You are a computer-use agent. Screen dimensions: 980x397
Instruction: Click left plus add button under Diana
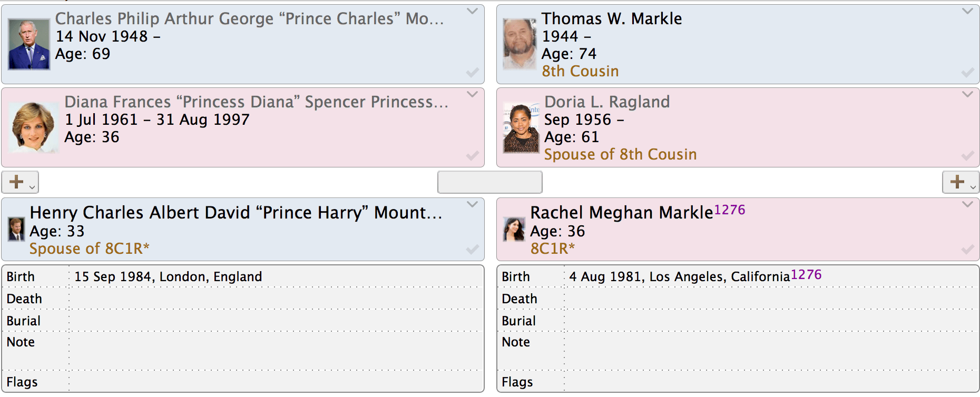[19, 182]
